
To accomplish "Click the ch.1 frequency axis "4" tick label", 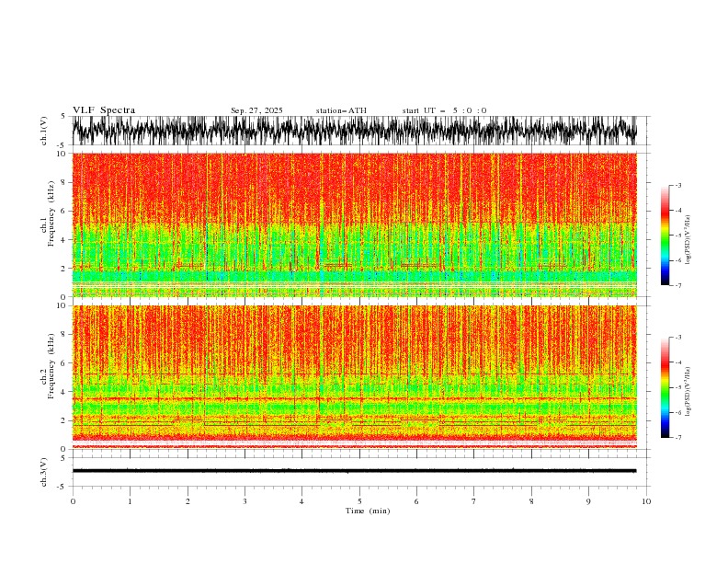I will [x=63, y=240].
